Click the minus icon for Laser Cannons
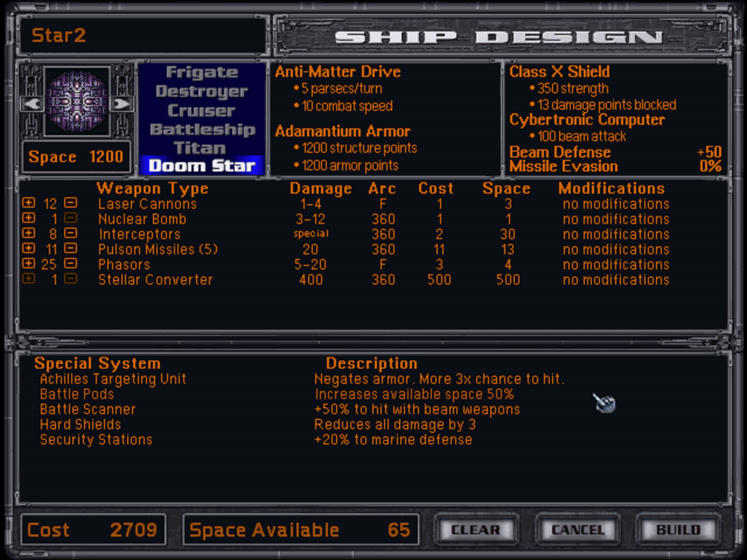Screen dimensions: 747x560 pyautogui.click(x=71, y=203)
